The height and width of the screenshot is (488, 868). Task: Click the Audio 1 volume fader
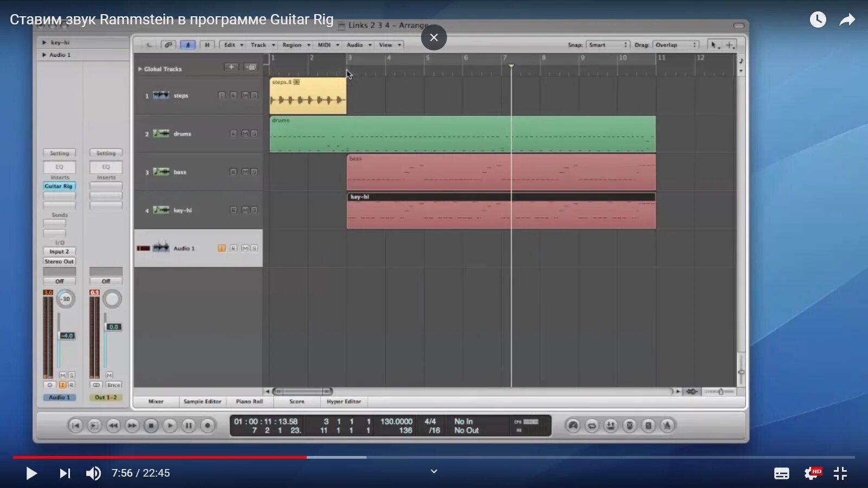67,336
